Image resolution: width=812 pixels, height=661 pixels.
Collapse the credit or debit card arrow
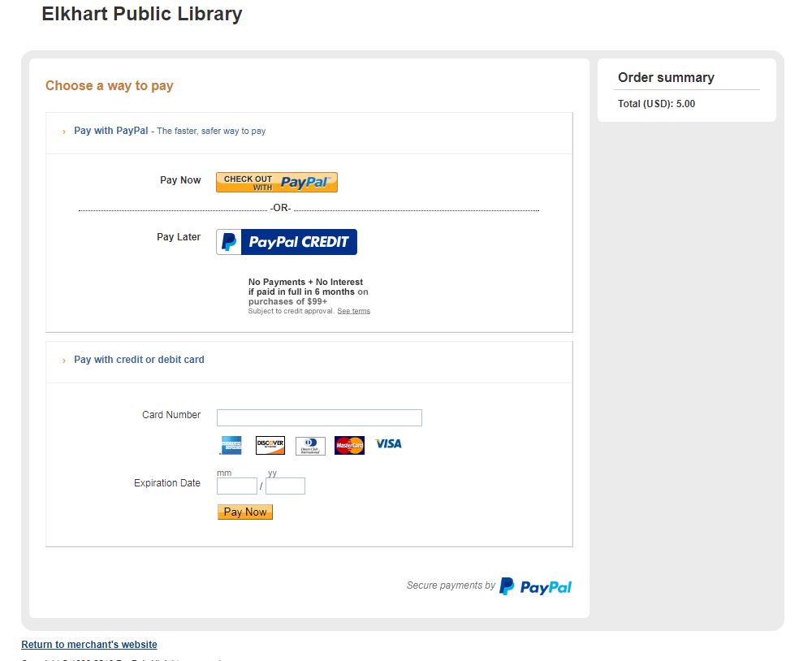(64, 361)
